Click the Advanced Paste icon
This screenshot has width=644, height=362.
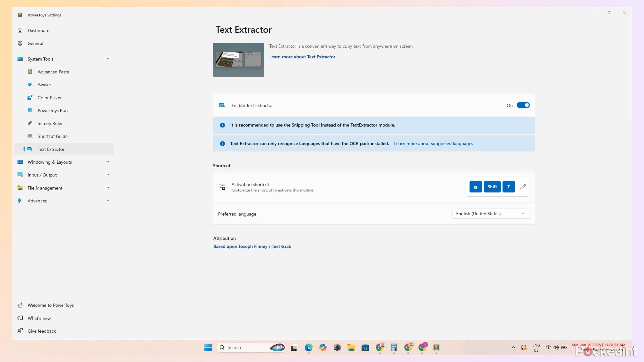click(x=30, y=72)
